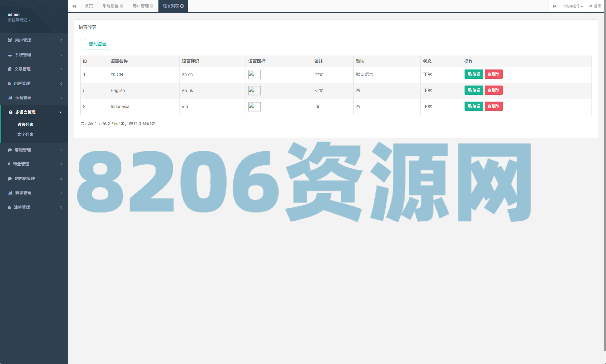Screen dimensions: 606x364
Task: Delete the zh-CN language row
Action: coord(494,74)
